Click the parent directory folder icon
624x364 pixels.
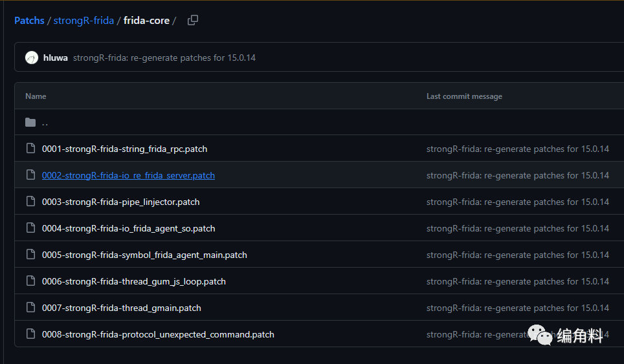click(x=30, y=122)
